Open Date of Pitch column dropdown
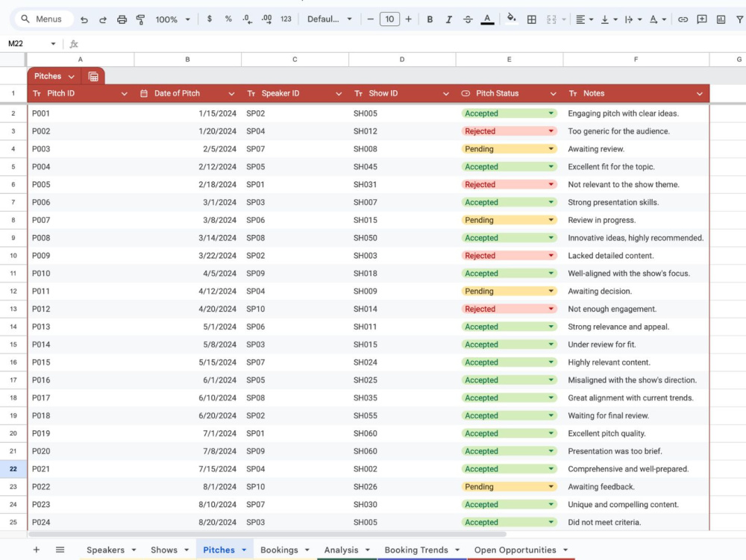746x560 pixels. 231,94
